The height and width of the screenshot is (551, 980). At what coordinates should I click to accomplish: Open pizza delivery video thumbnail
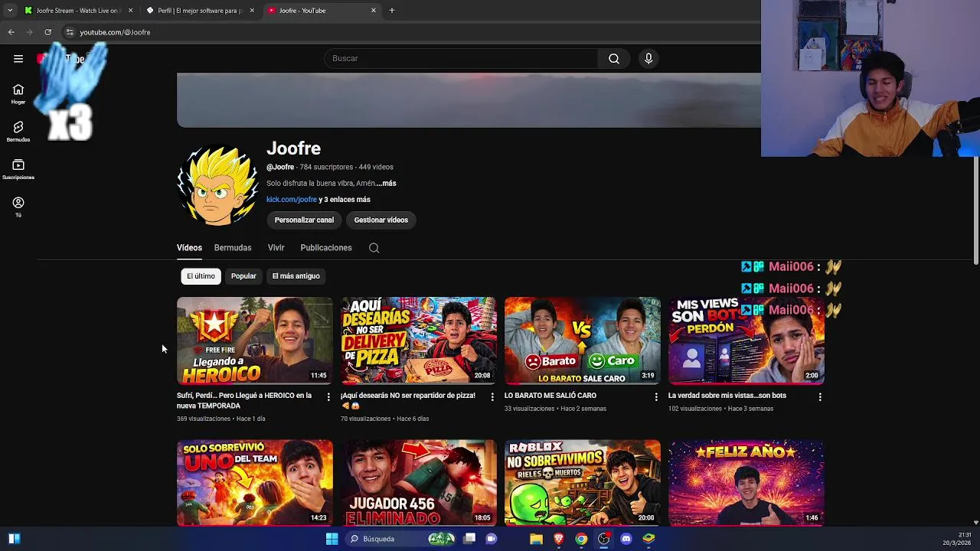point(419,341)
